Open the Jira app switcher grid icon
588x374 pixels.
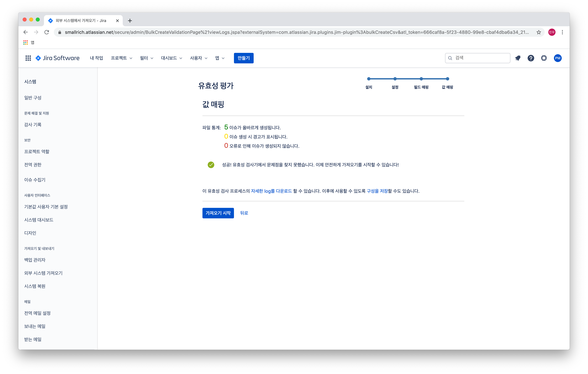[28, 58]
